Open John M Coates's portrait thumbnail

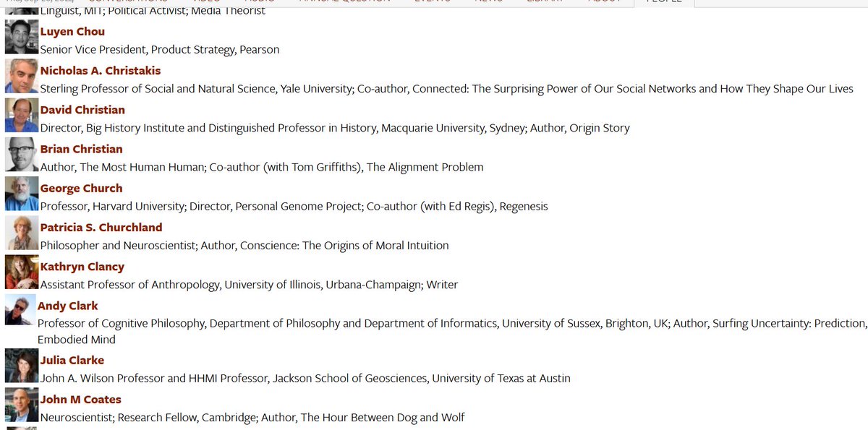point(22,405)
